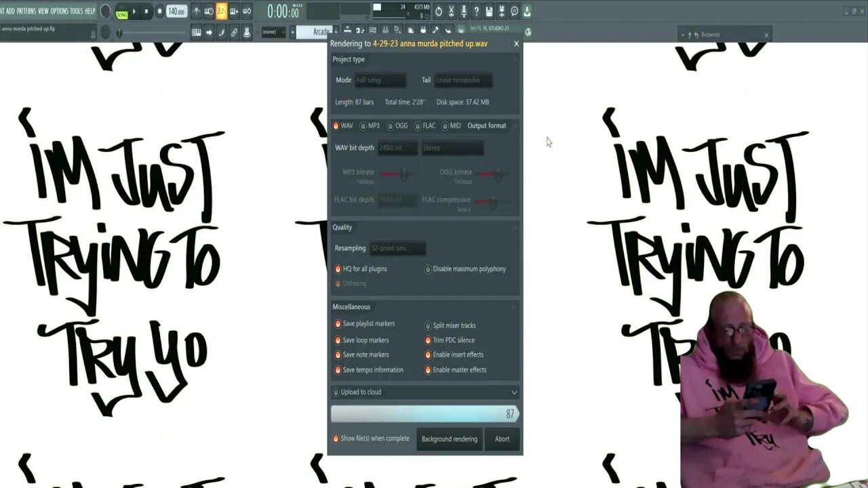868x488 pixels.
Task: Click the microphone one-click recording icon
Action: pyautogui.click(x=464, y=12)
